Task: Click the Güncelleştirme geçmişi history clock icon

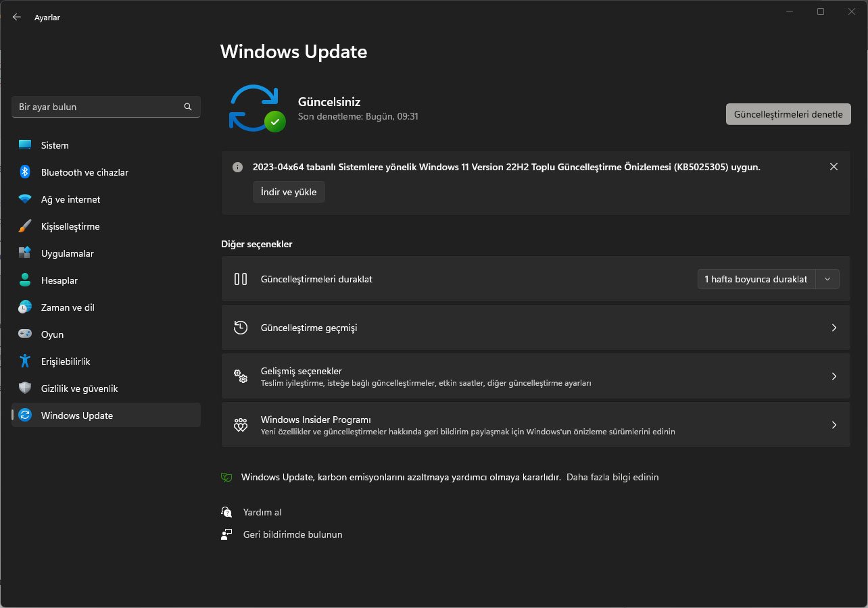Action: pyautogui.click(x=241, y=328)
